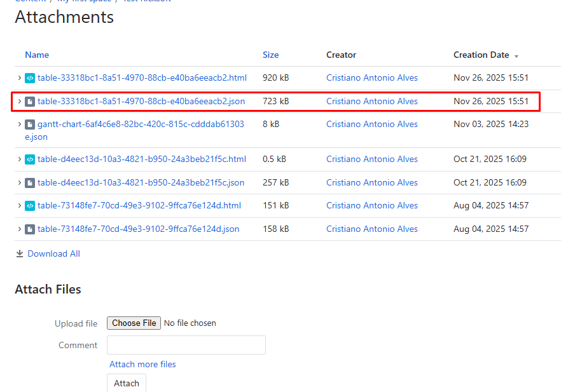Click the file icon beside table-73148fe7 json

(x=30, y=229)
